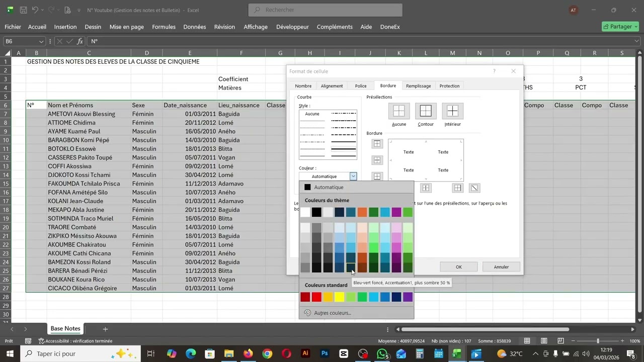
Task: Switch to the Remplissage tab
Action: tap(419, 86)
